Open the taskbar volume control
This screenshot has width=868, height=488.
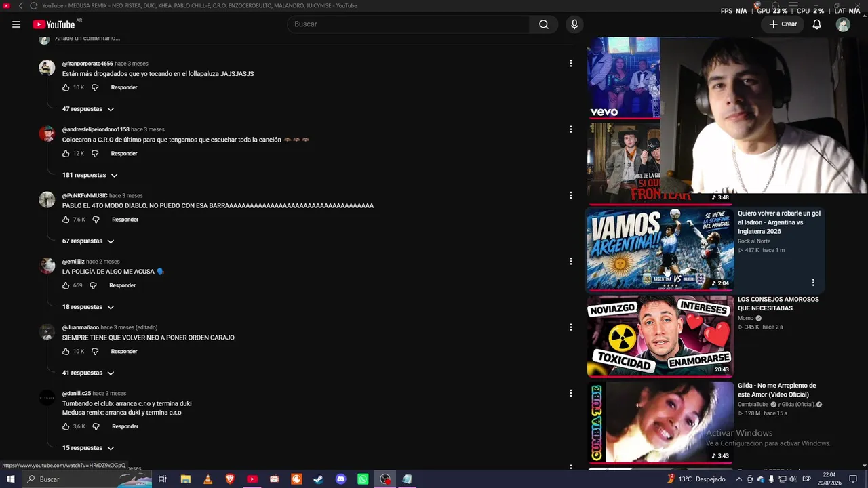[793, 479]
